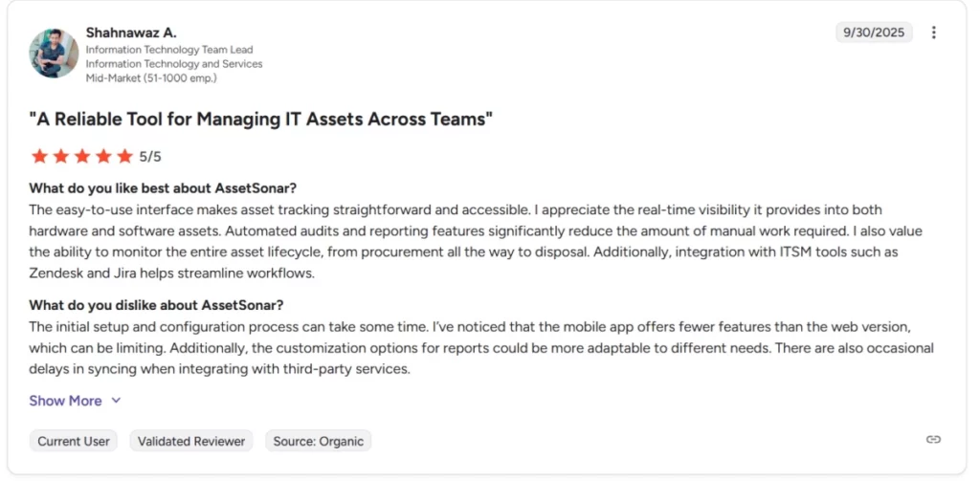Click the first rating star
Screen dimensions: 980x481
tap(39, 156)
